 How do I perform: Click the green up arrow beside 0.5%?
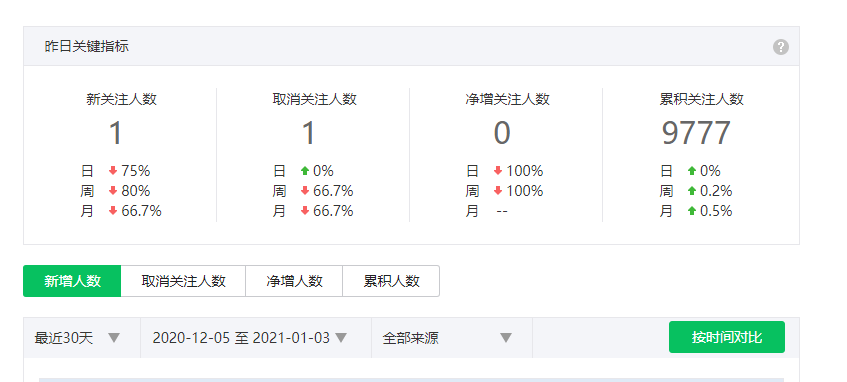tap(691, 211)
